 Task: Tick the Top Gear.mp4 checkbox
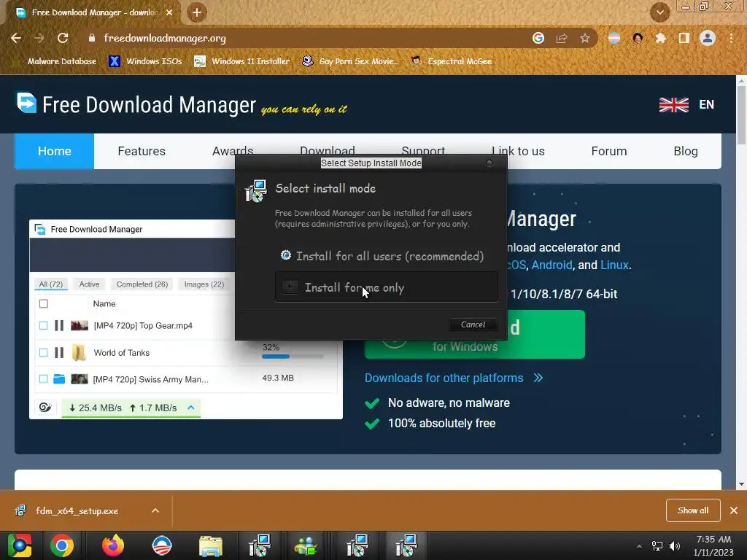pos(43,326)
